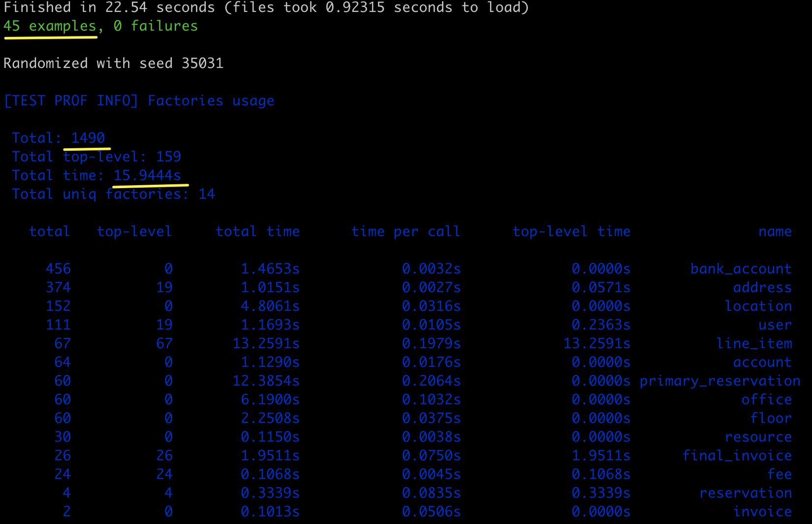Click the "time per call" column header
This screenshot has width=812, height=524.
coord(406,232)
